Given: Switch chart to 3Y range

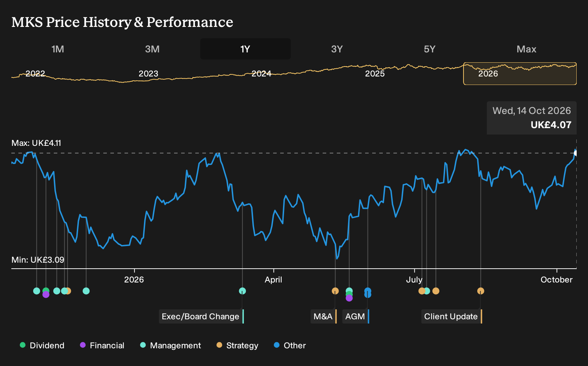Looking at the screenshot, I should coord(337,49).
